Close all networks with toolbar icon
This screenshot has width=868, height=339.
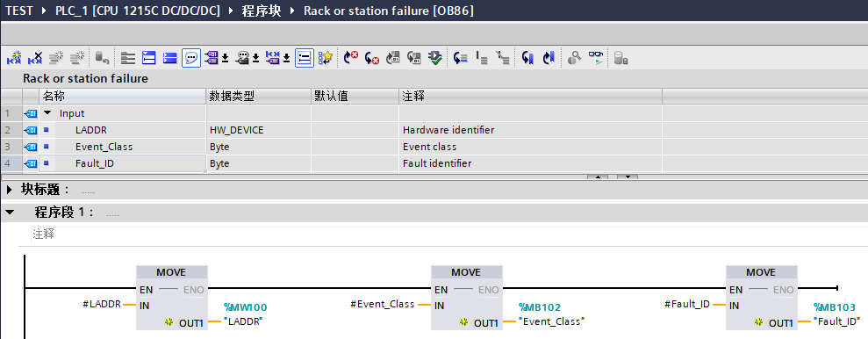coord(169,58)
